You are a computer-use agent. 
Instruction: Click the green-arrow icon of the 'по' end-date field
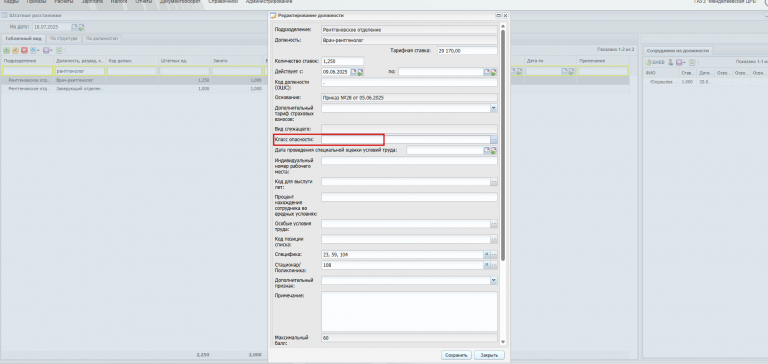(494, 72)
